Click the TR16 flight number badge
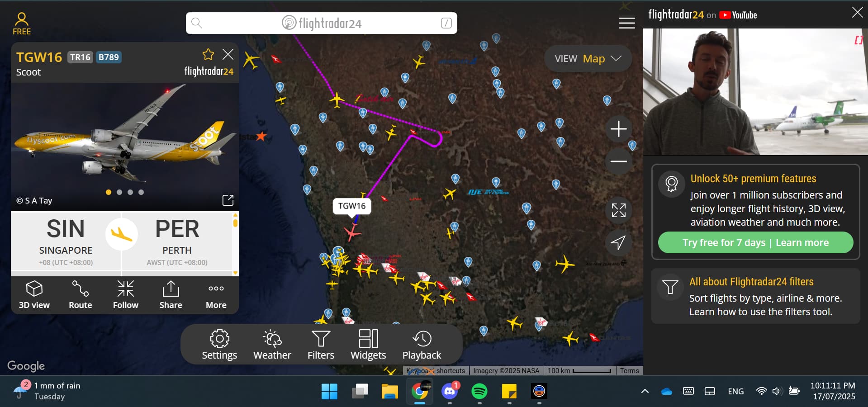The width and height of the screenshot is (868, 407). (x=81, y=57)
